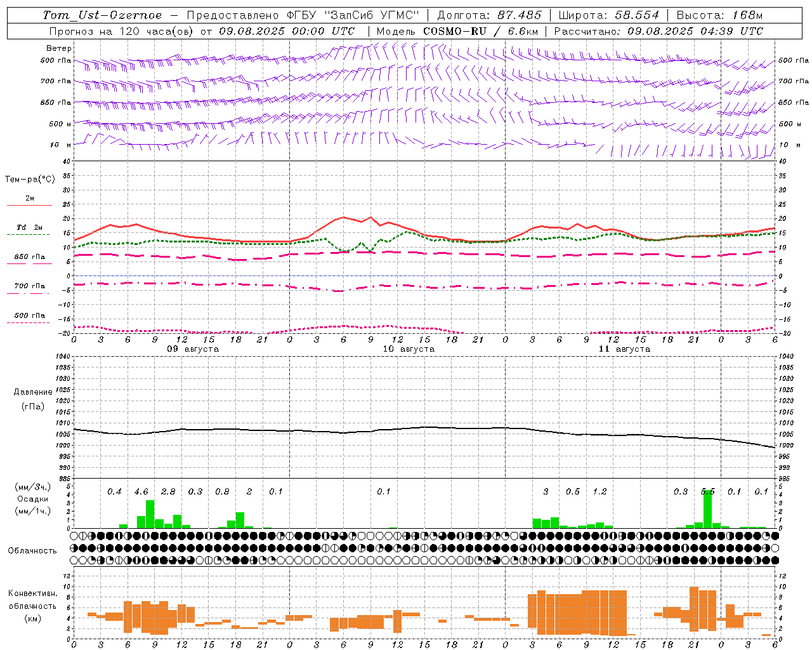The height and width of the screenshot is (650, 812).
Task: Click the (мм/1ч.) unit label
Action: click(x=32, y=511)
